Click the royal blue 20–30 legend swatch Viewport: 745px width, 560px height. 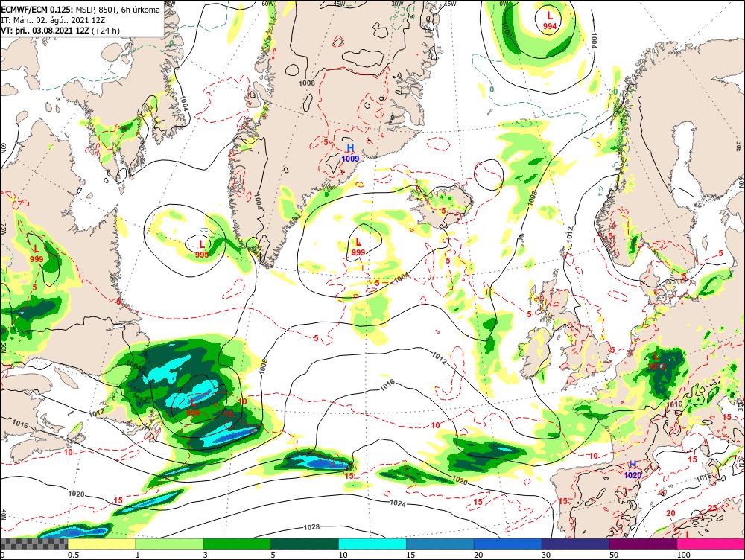pos(508,544)
